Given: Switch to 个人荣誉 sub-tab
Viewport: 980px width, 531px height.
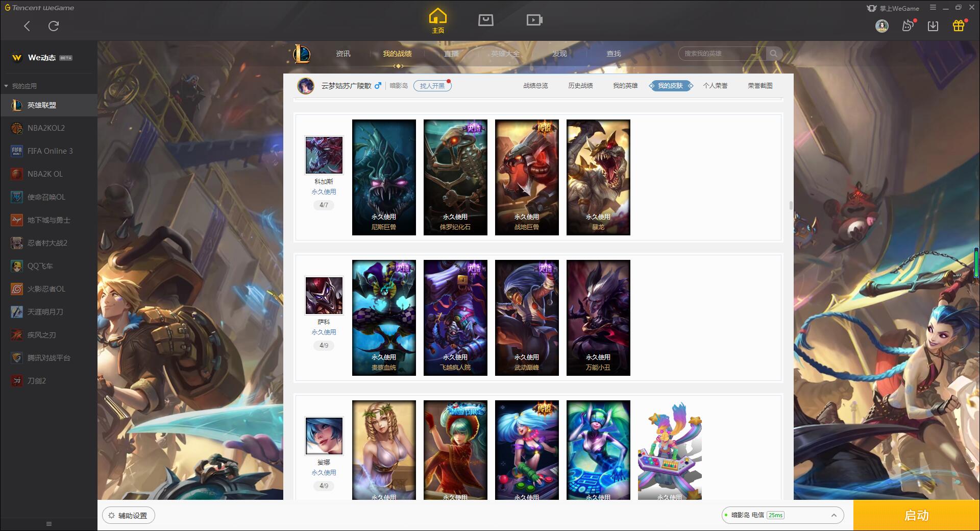Looking at the screenshot, I should coord(715,86).
